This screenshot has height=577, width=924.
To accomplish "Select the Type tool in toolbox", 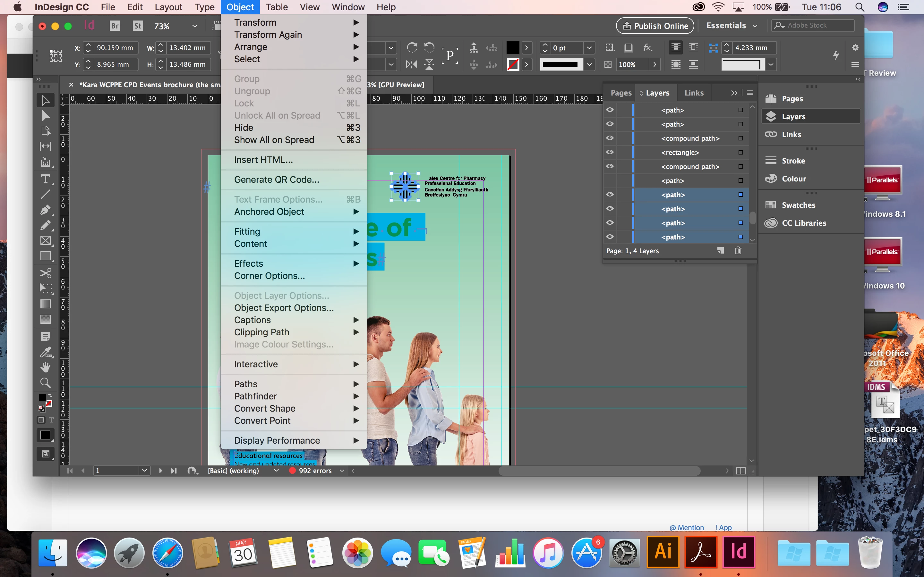I will point(46,179).
